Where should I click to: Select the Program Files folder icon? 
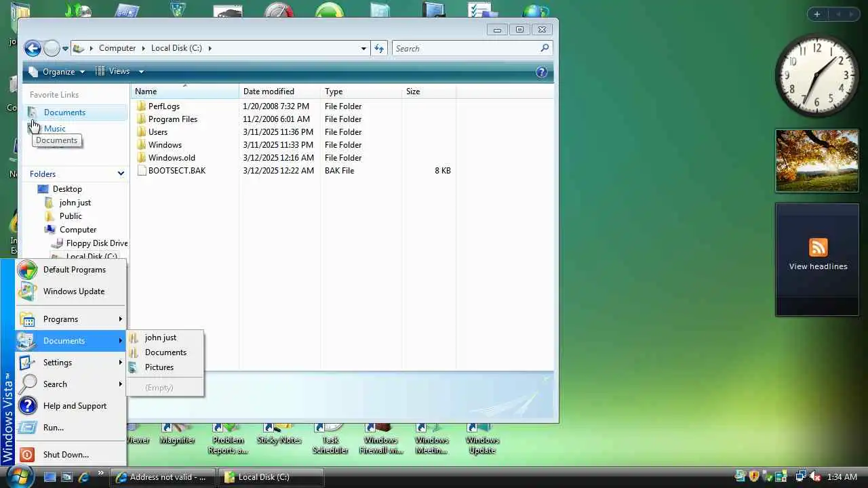pos(141,119)
